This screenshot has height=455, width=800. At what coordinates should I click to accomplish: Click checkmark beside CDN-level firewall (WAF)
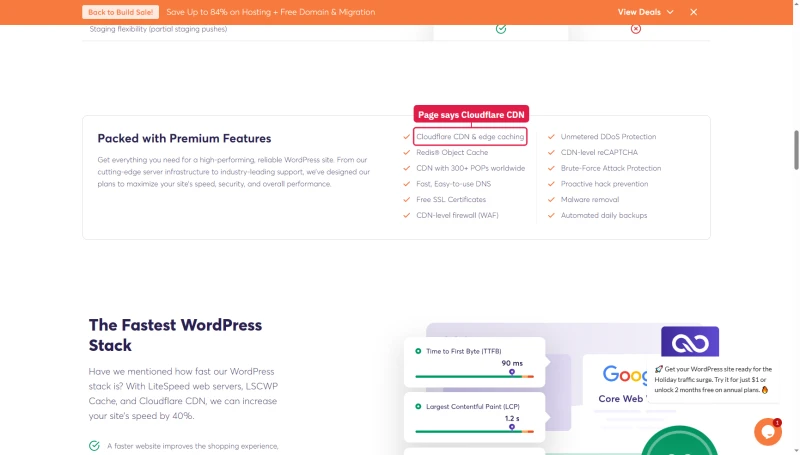407,215
